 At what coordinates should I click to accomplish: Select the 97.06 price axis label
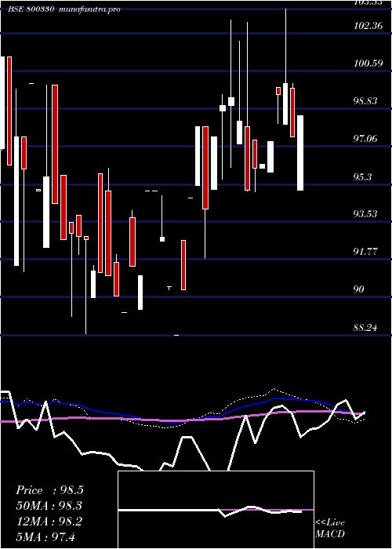pos(365,139)
